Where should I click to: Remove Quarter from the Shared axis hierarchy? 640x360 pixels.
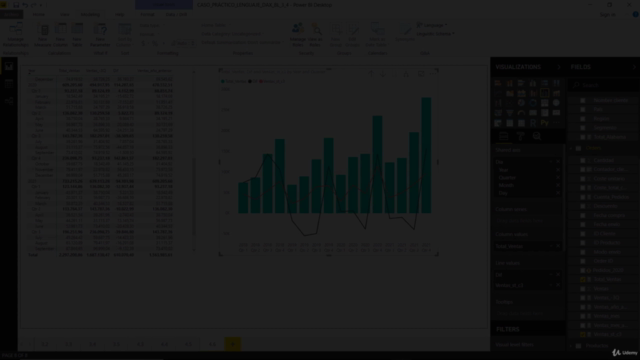tap(558, 178)
